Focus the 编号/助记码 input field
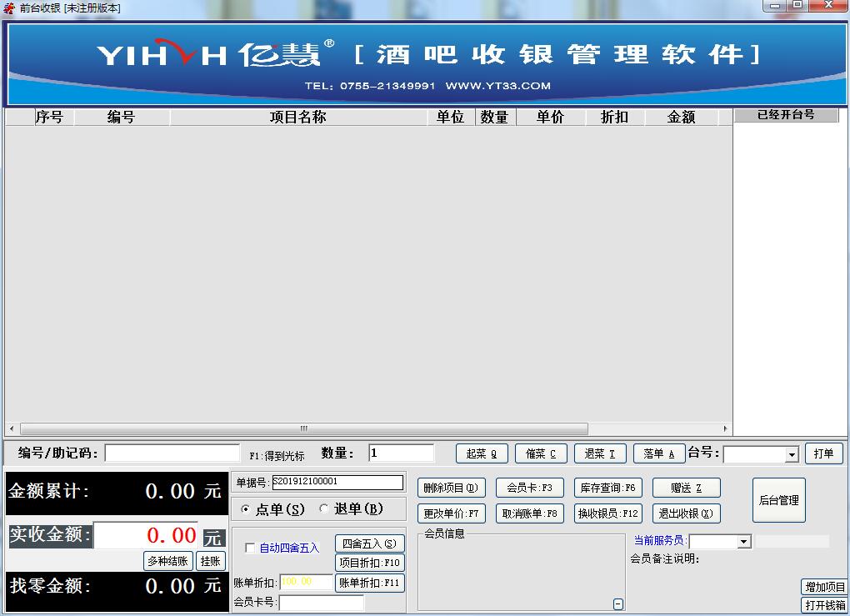This screenshot has height=616, width=850. click(x=172, y=453)
